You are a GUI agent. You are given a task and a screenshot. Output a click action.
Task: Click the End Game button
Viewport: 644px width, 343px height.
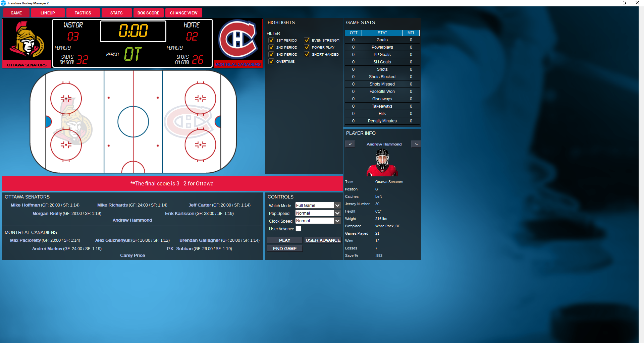click(x=284, y=248)
